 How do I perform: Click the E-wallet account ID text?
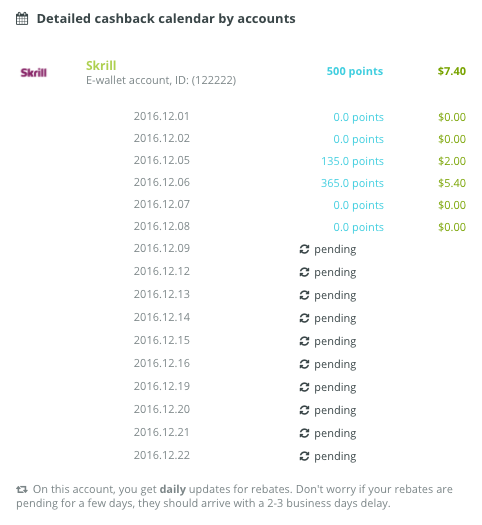[x=161, y=80]
